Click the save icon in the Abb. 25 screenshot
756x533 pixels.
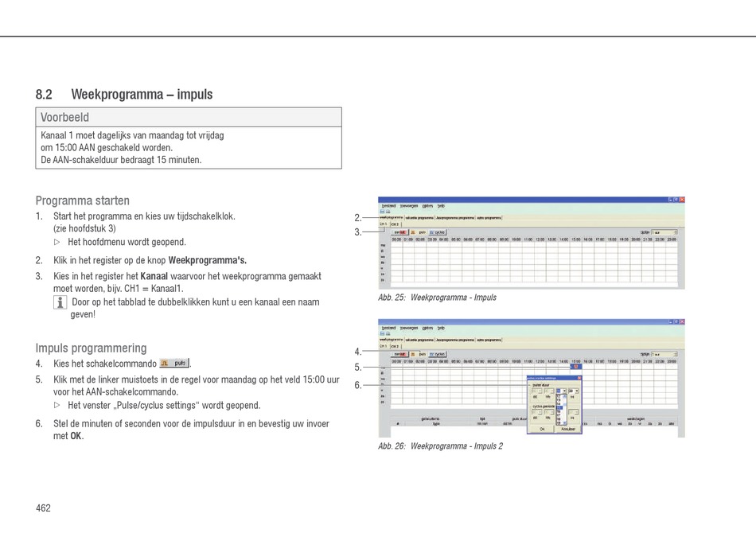(x=382, y=212)
